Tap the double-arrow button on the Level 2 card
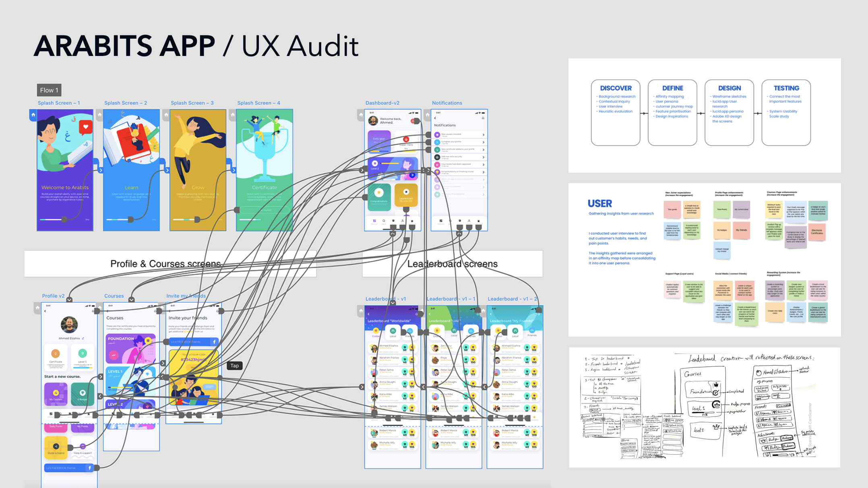This screenshot has width=868, height=488. [412, 175]
